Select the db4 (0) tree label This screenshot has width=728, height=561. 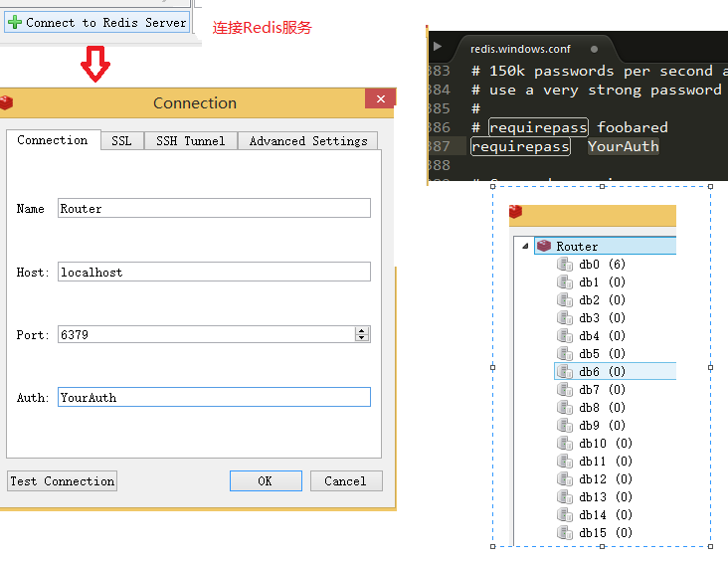pos(602,336)
